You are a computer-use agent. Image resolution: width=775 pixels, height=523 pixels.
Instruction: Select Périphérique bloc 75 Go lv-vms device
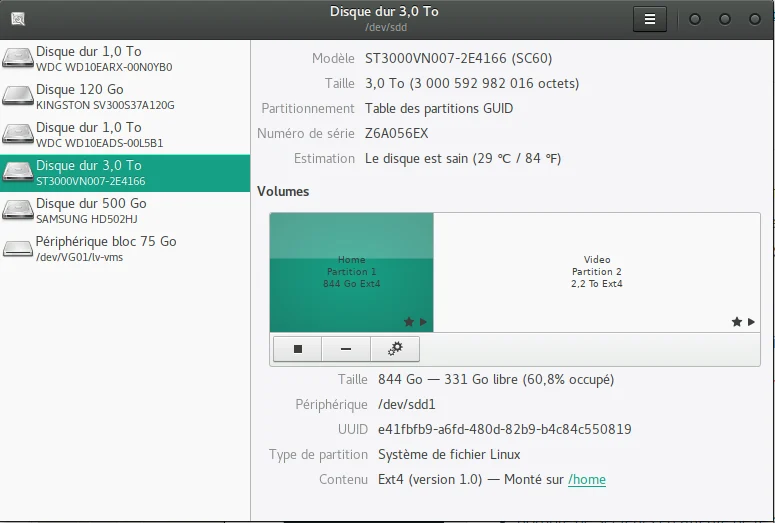click(125, 249)
